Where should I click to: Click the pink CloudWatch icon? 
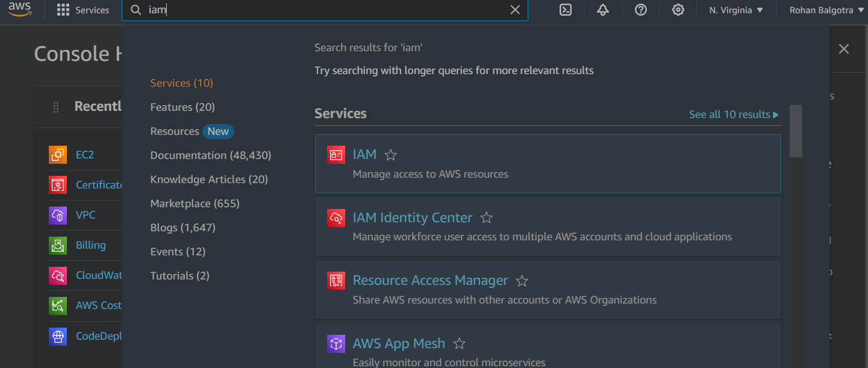pos(58,275)
